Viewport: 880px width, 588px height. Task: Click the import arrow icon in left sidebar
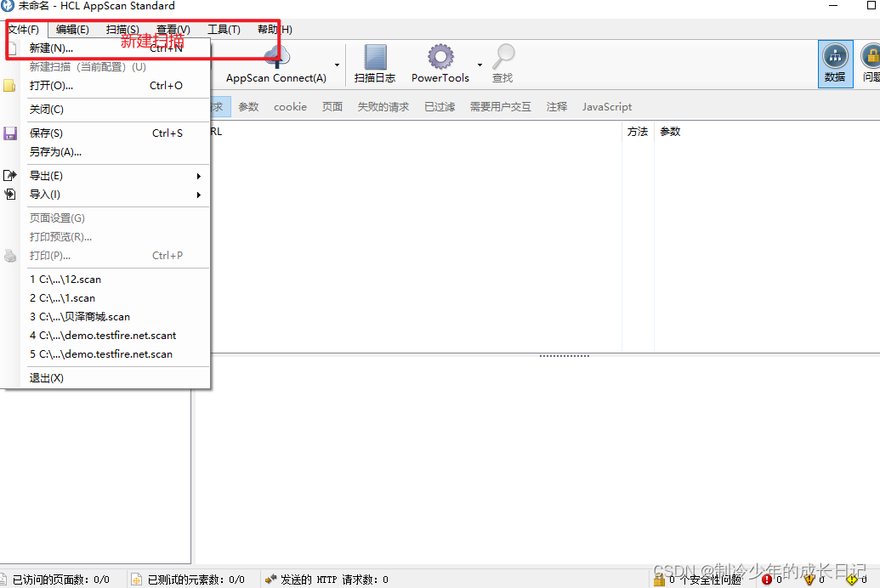[9, 194]
